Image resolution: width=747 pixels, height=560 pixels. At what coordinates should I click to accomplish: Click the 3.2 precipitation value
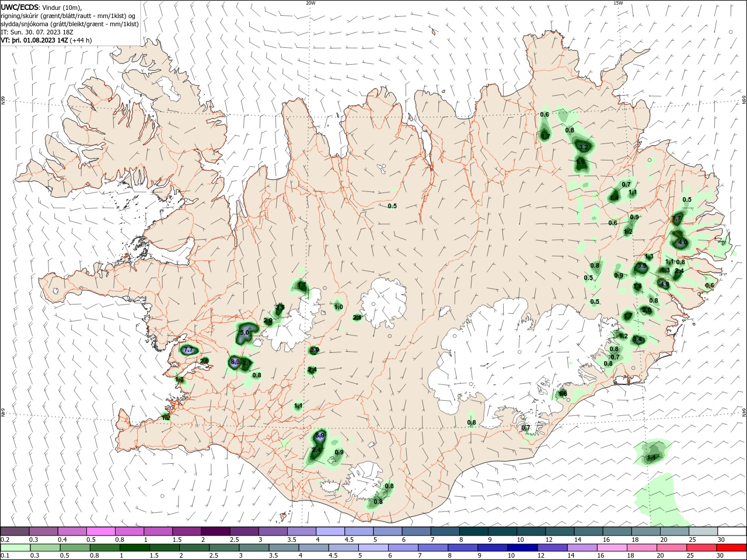click(x=583, y=148)
